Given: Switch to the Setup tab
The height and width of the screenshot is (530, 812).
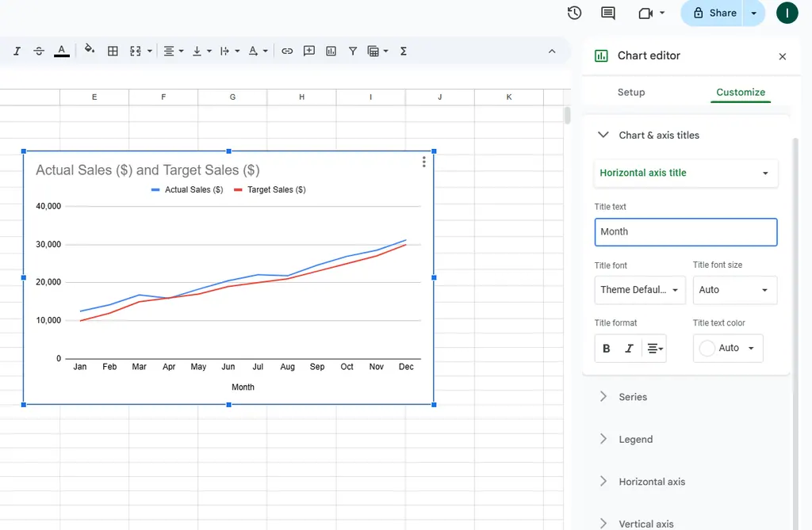Looking at the screenshot, I should pos(631,93).
